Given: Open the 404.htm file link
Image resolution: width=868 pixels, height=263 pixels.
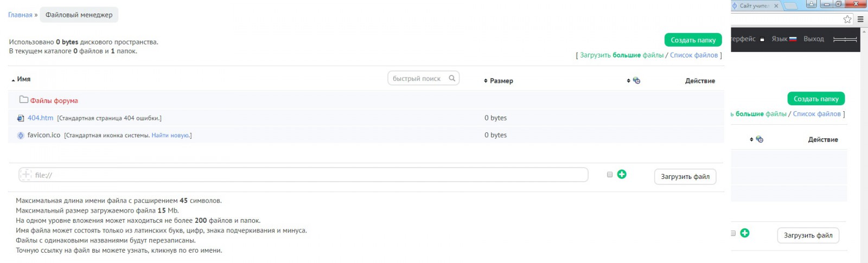Looking at the screenshot, I should [41, 118].
